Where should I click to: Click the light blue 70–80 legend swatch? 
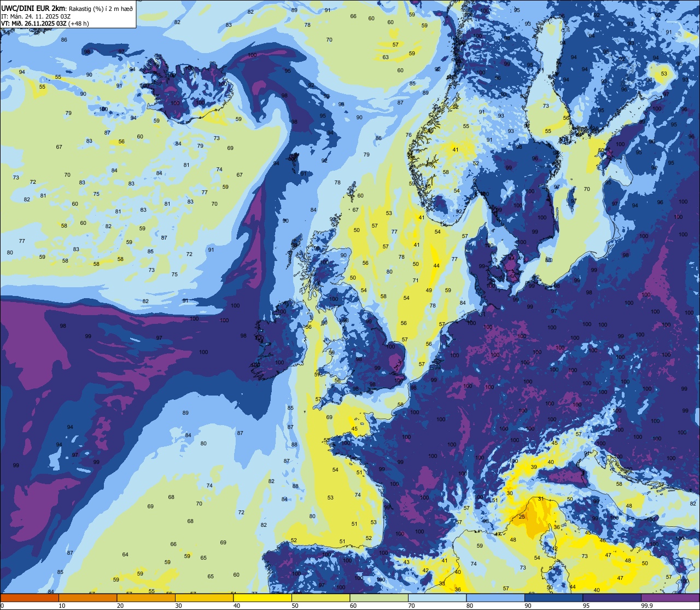[x=437, y=597]
